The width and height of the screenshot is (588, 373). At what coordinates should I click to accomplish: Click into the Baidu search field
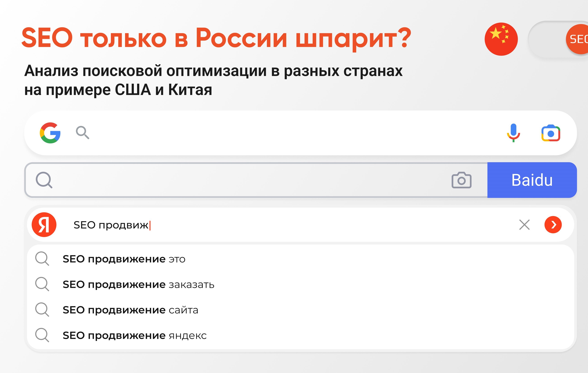coord(244,180)
